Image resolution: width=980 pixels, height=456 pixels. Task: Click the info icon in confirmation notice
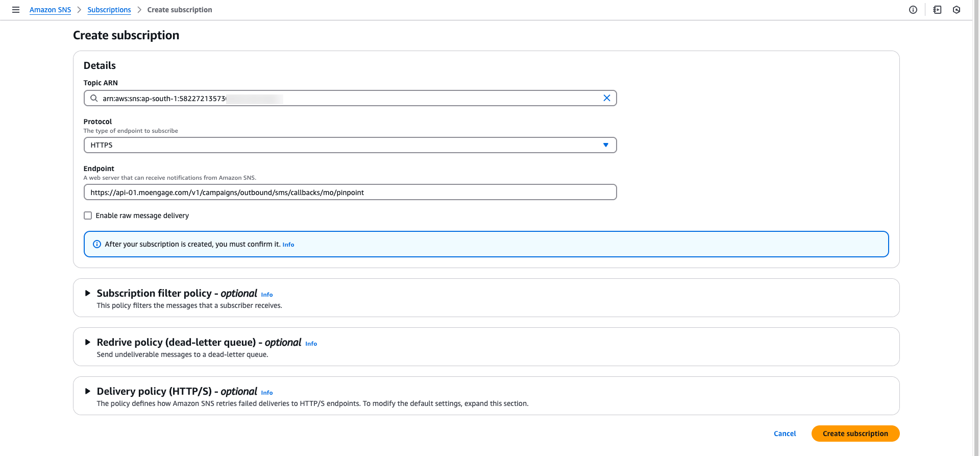(97, 244)
